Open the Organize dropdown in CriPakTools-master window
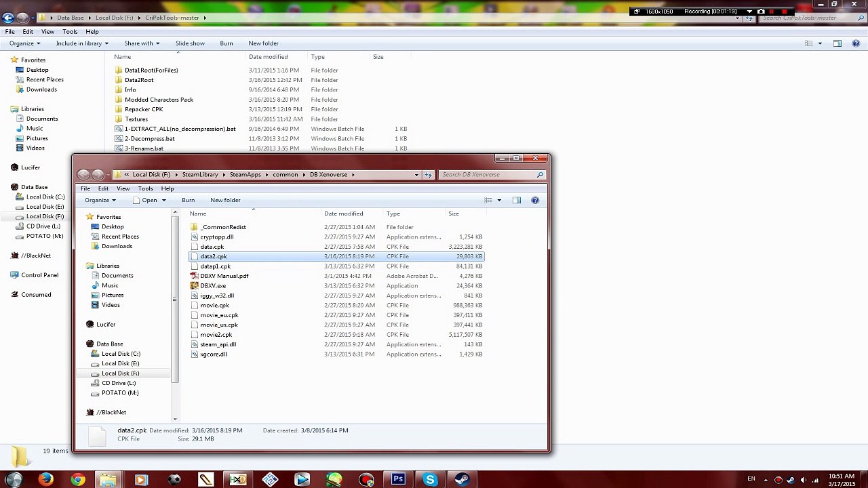This screenshot has width=868, height=488. pos(25,43)
